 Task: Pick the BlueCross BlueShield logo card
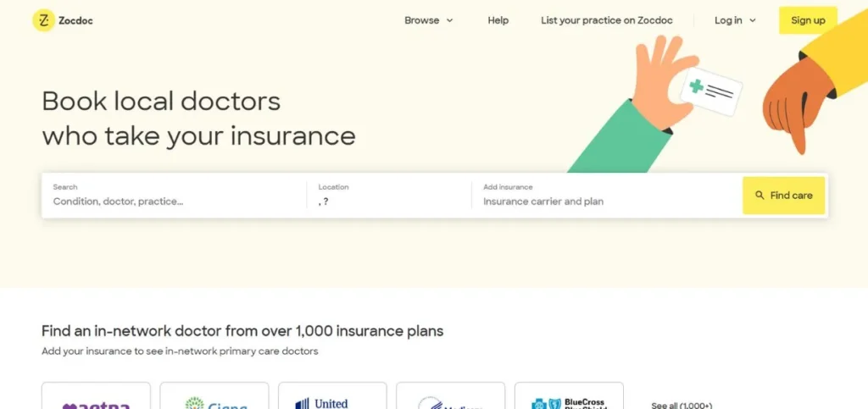(x=569, y=396)
